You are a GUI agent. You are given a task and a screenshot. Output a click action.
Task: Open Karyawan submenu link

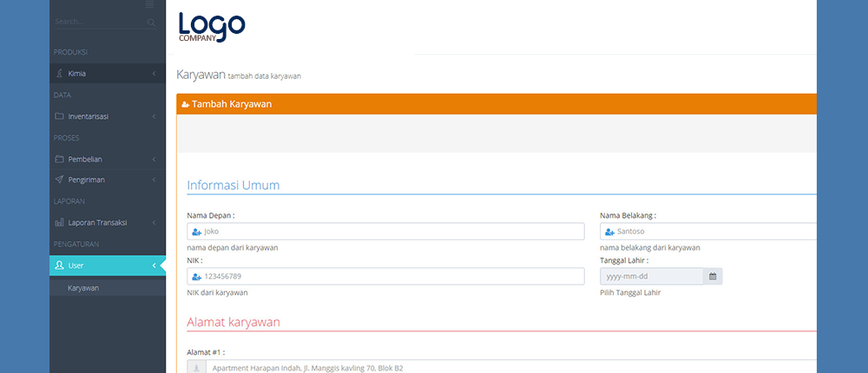[83, 288]
